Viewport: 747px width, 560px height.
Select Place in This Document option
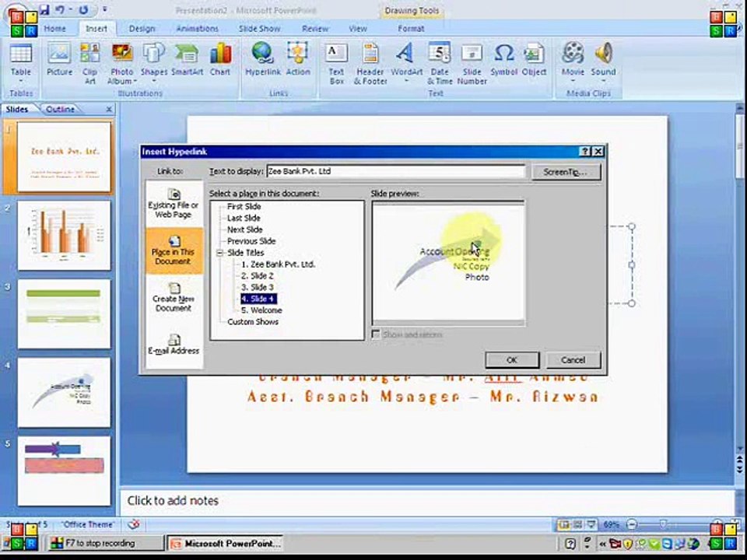(x=174, y=250)
